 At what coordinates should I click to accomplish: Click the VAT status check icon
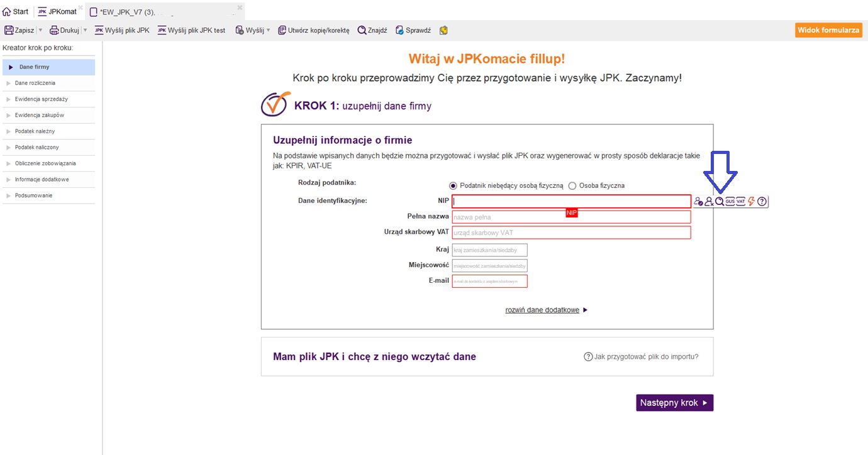[x=740, y=202]
